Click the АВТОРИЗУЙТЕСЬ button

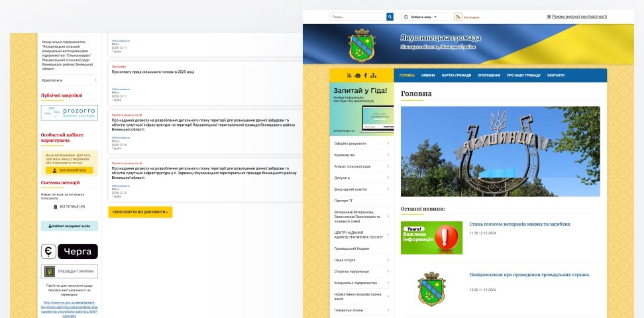[70, 170]
